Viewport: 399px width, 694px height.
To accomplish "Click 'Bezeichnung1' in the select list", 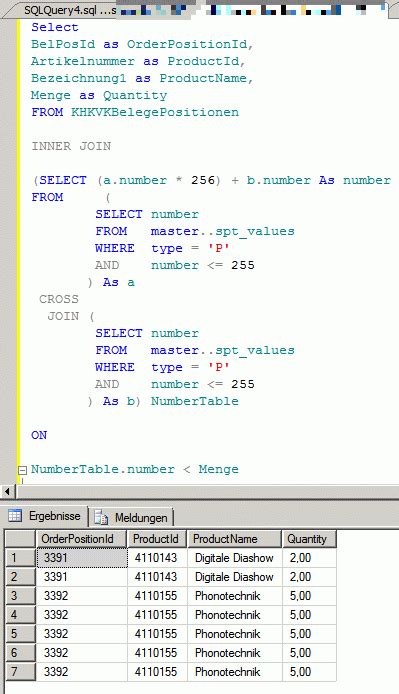I will coord(78,78).
